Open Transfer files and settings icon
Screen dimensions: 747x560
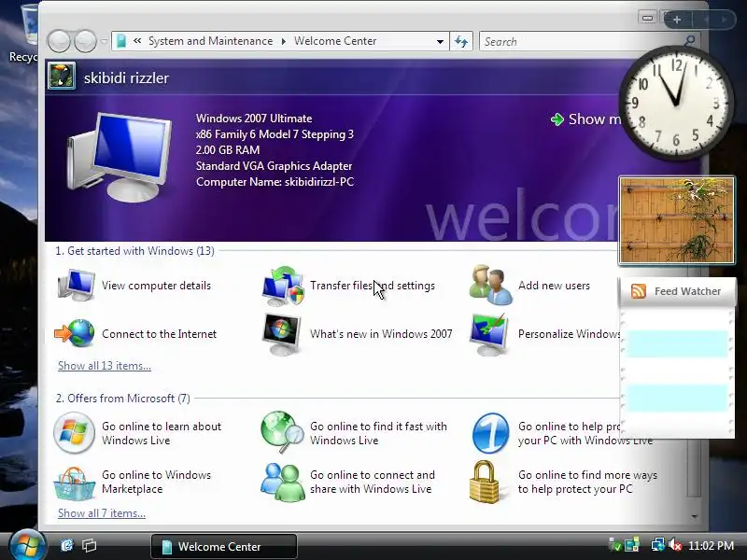coord(283,286)
